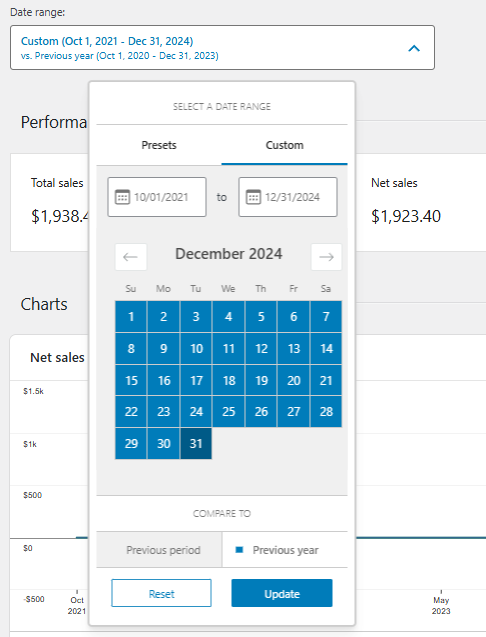Click the end date field 12/31/2024

click(x=288, y=197)
